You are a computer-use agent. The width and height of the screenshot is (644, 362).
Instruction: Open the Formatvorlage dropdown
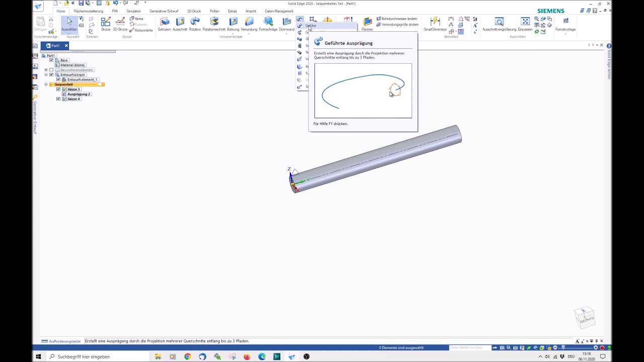tap(566, 25)
